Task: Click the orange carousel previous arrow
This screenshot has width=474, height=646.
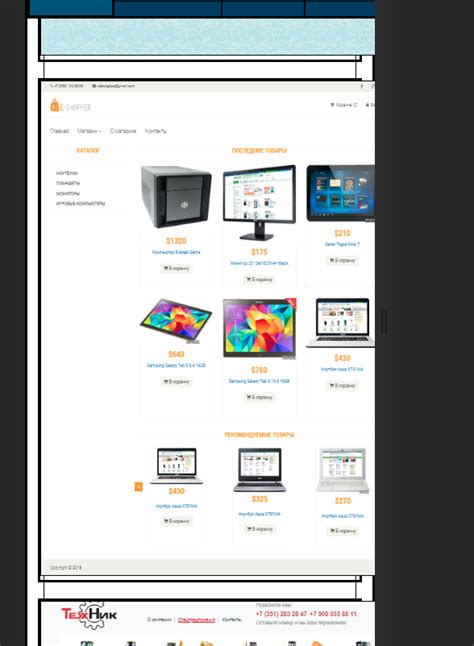Action: (x=138, y=487)
